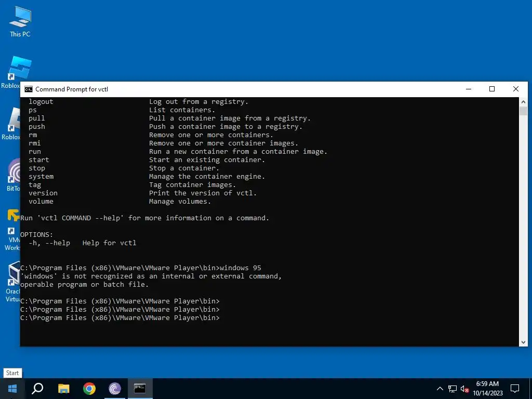This screenshot has width=532, height=399.
Task: Click the Windows Start button
Action: (12, 389)
